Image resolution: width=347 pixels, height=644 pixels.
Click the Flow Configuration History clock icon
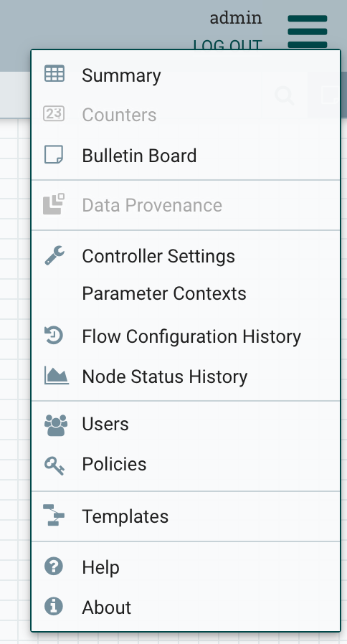tap(54, 335)
